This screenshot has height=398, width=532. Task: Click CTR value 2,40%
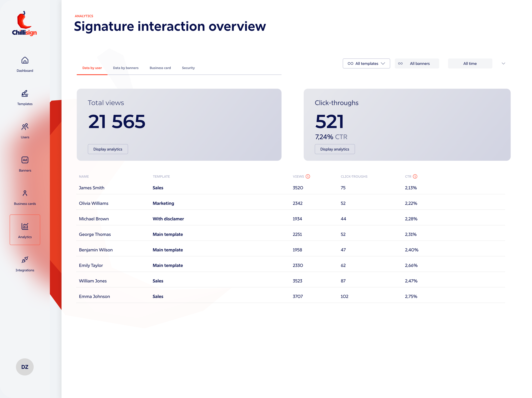point(411,250)
